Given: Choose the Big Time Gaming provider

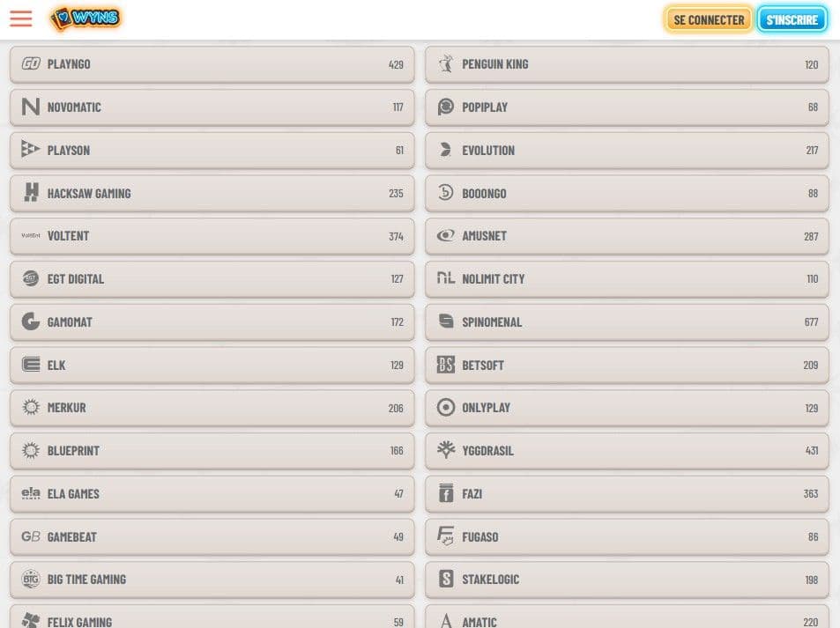Looking at the screenshot, I should (212, 580).
